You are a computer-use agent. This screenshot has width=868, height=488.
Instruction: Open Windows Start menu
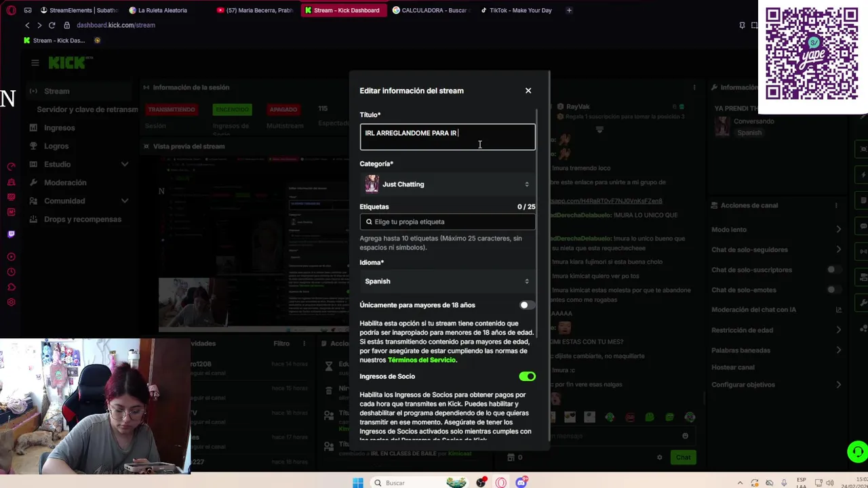(x=357, y=483)
